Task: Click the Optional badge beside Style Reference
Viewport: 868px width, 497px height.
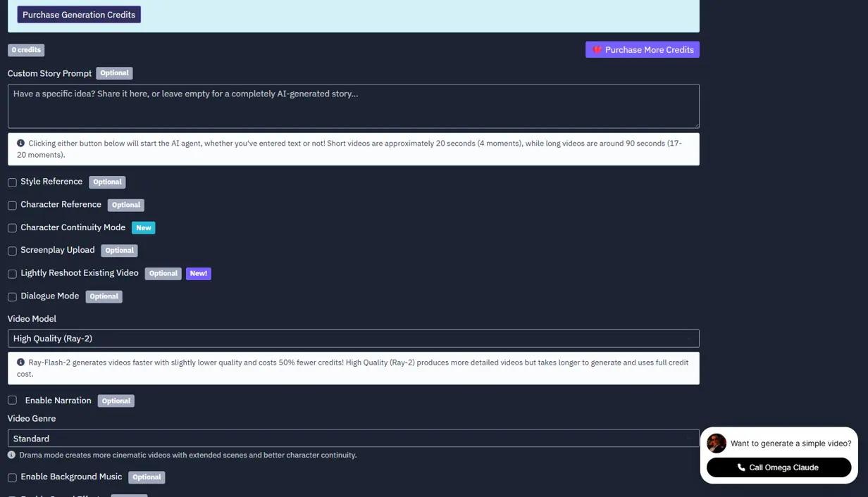Action: point(107,182)
